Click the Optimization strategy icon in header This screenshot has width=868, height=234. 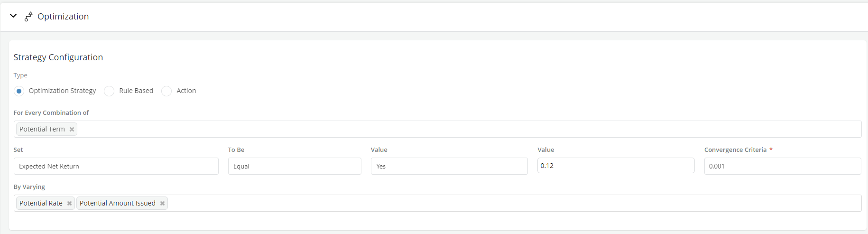[28, 17]
